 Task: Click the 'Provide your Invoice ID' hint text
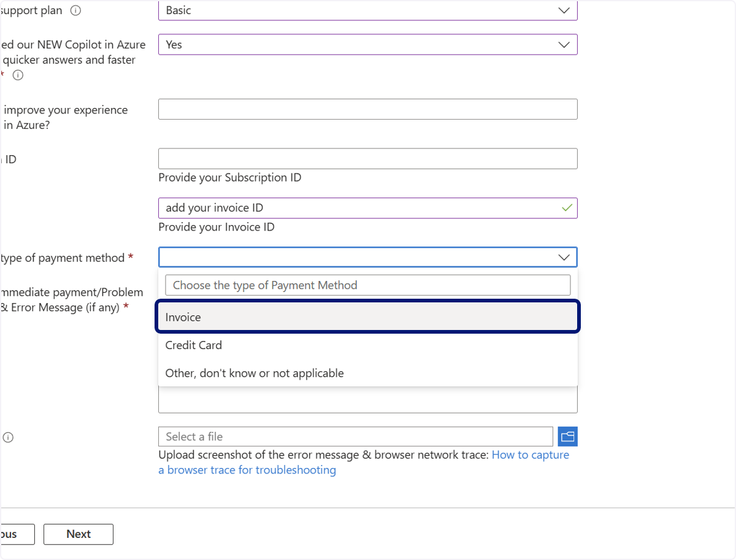[x=217, y=227]
